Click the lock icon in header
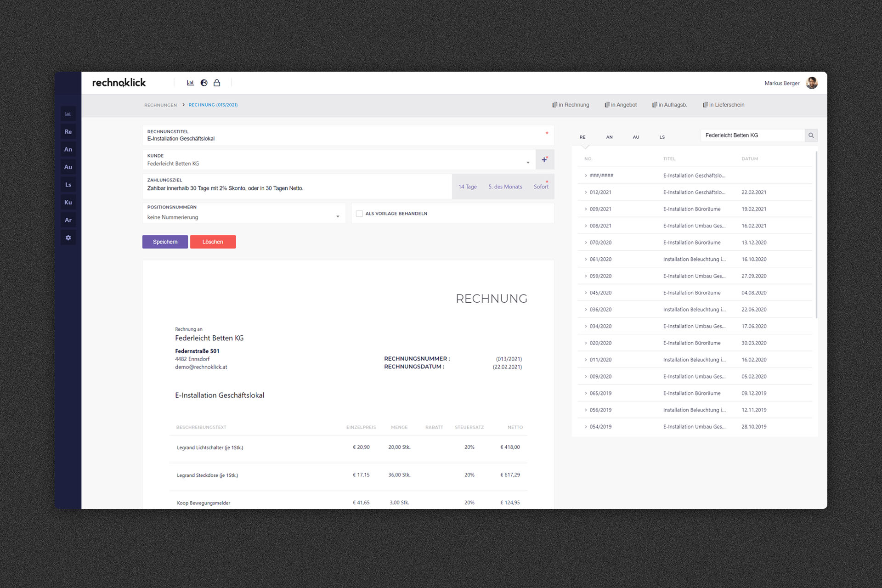This screenshot has width=882, height=588. click(217, 83)
